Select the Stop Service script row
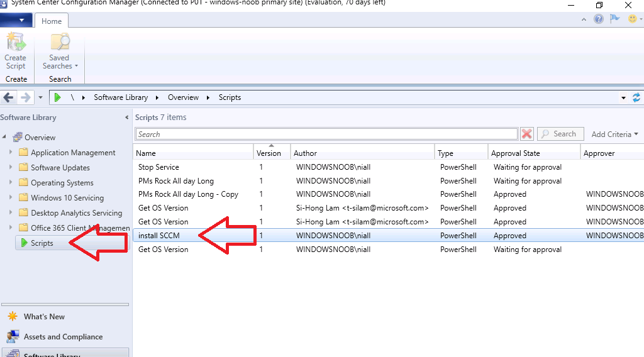The height and width of the screenshot is (357, 644). pyautogui.click(x=389, y=167)
